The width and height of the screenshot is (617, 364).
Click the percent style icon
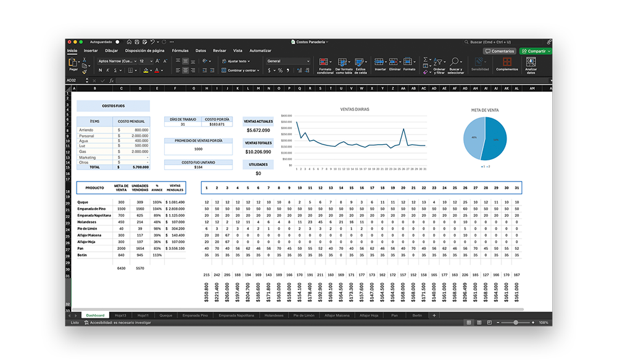[280, 70]
